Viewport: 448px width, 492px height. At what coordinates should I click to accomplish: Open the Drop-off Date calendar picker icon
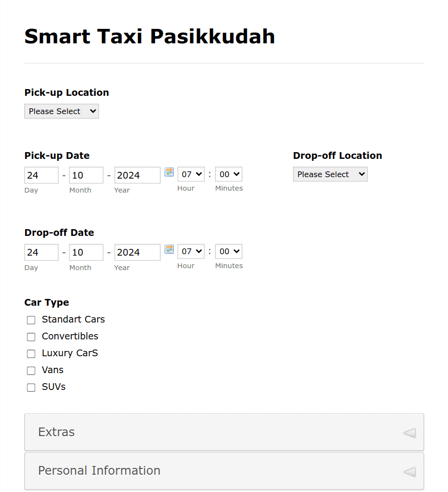[x=169, y=249]
